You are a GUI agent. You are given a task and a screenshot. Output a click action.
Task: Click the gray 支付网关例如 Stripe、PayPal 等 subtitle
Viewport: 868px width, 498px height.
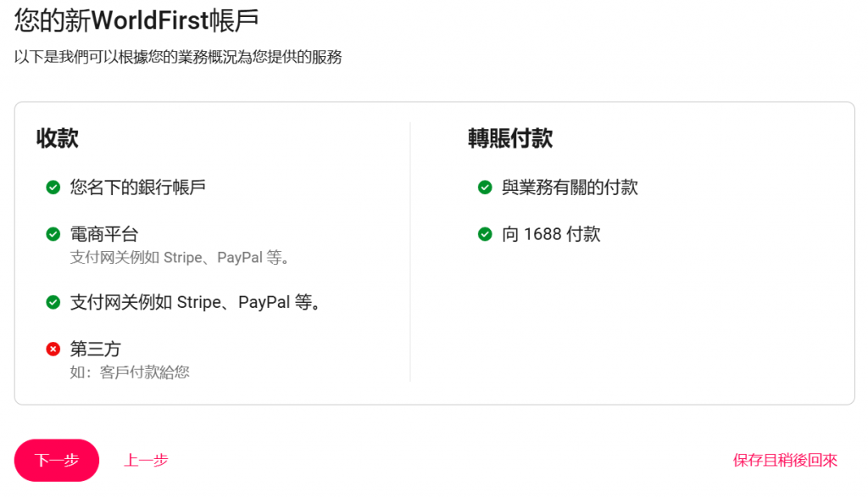coord(180,258)
